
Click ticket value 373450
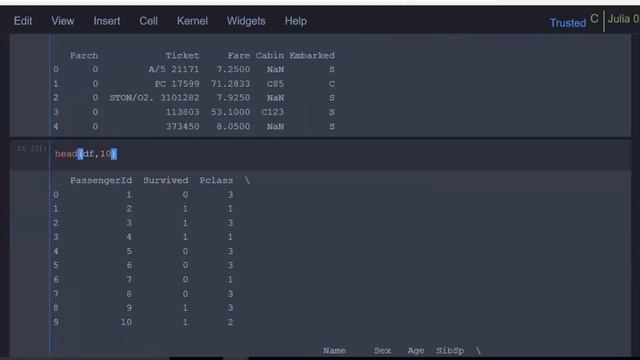click(x=182, y=127)
